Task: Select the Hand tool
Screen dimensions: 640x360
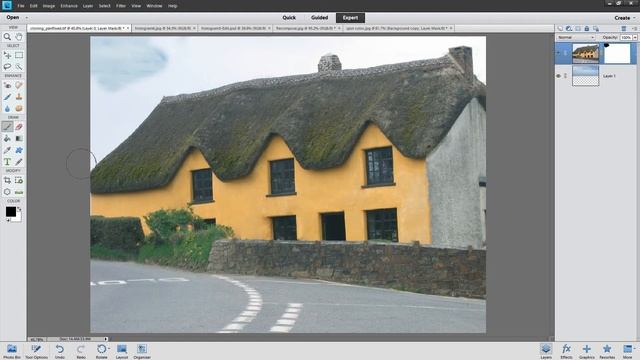Action: 19,37
